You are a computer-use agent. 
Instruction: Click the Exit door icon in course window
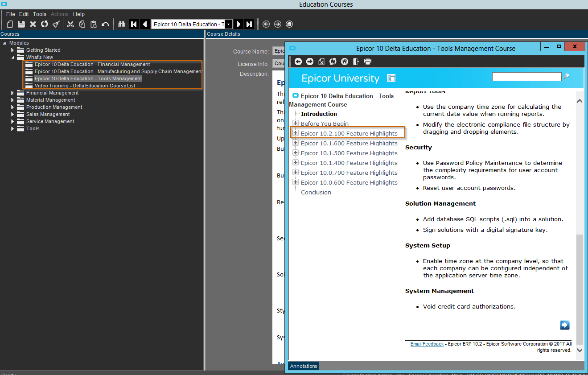pyautogui.click(x=356, y=62)
